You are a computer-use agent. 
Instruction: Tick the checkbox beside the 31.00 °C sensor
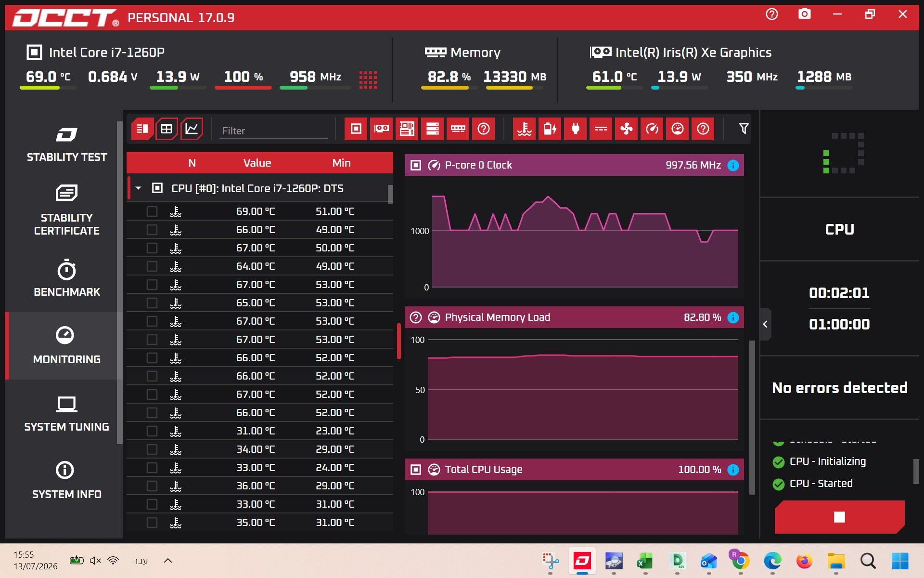(152, 431)
